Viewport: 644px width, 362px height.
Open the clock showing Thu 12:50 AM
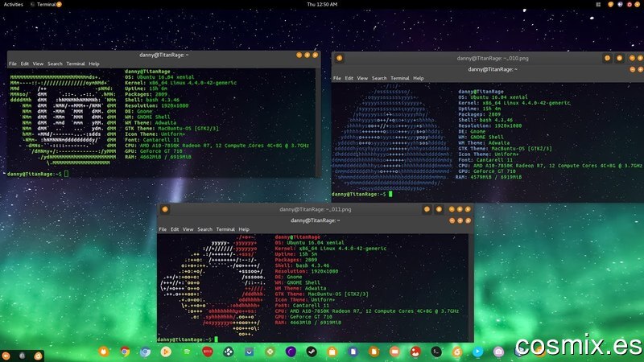[322, 5]
